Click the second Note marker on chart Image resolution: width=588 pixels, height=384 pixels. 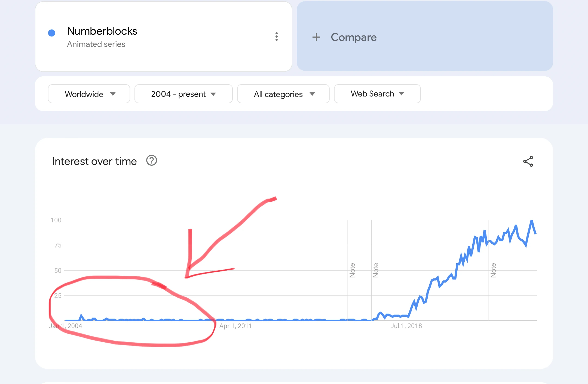[376, 270]
